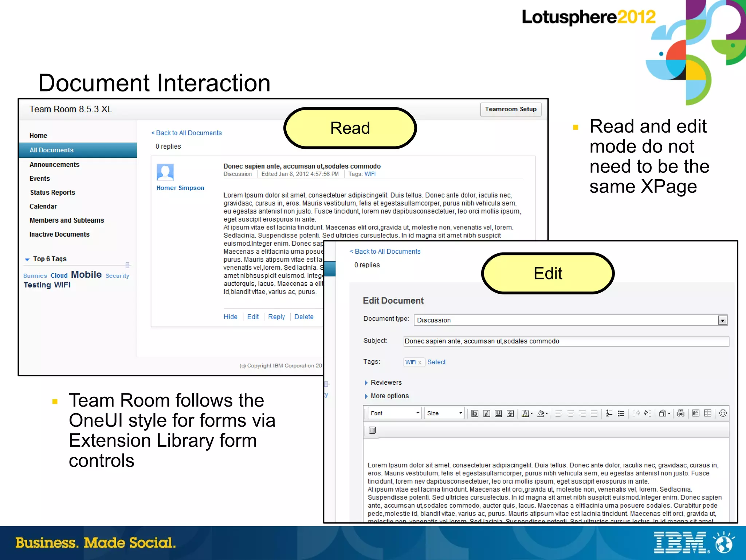Click the WIFI tag link in header
Image resolution: width=746 pixels, height=560 pixels.
pyautogui.click(x=370, y=174)
